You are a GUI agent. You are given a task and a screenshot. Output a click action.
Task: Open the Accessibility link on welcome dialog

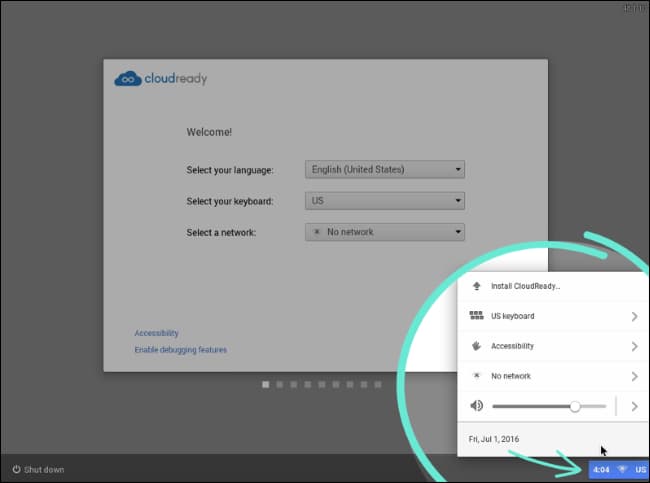pos(156,333)
